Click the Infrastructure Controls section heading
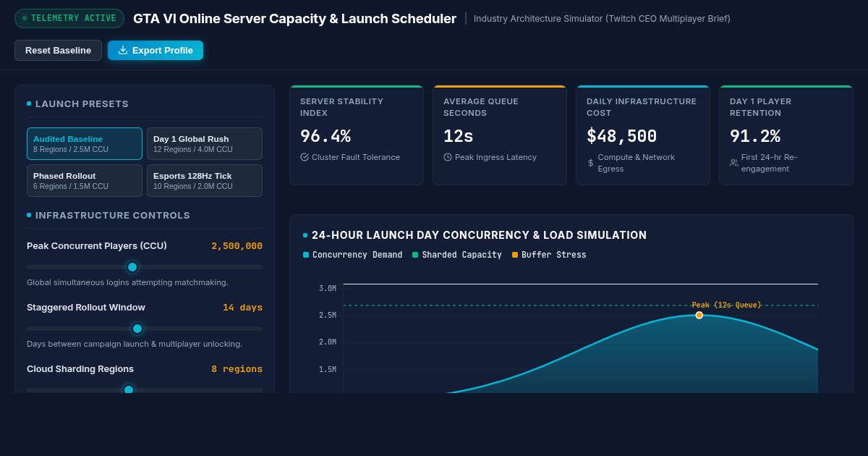 pyautogui.click(x=113, y=215)
